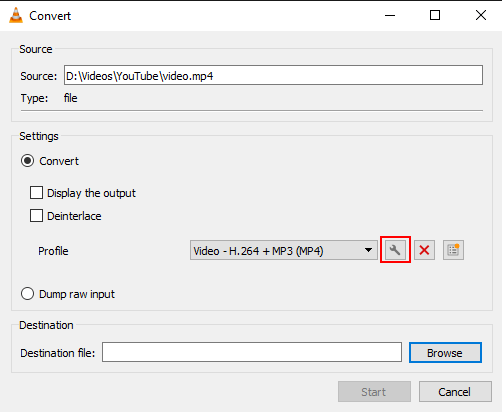Click the disabled Start button

(374, 392)
